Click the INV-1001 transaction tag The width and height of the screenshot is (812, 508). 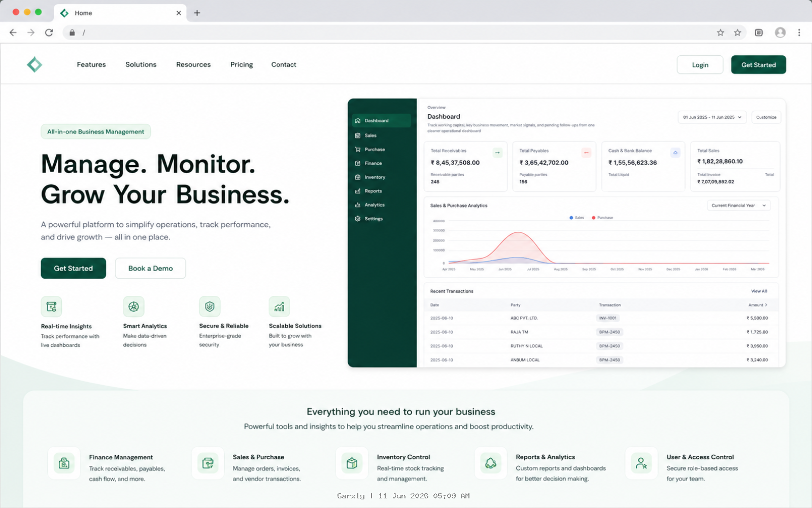[x=607, y=318]
